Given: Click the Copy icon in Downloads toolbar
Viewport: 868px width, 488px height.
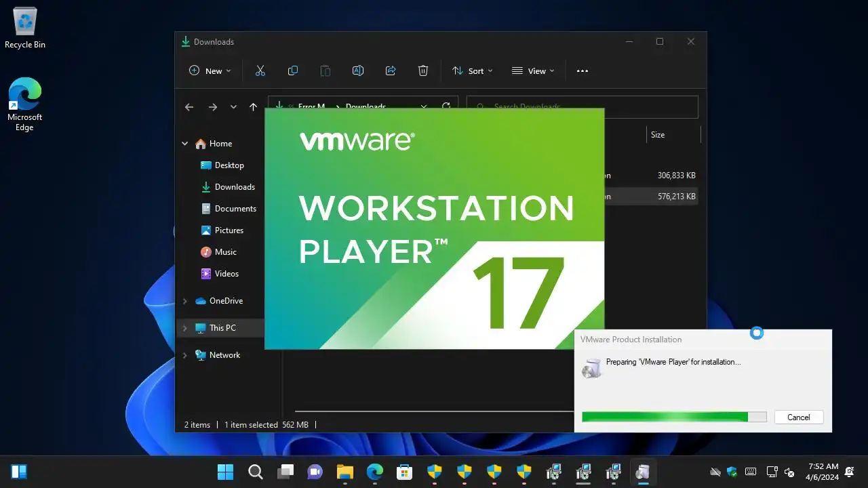Looking at the screenshot, I should click(293, 70).
